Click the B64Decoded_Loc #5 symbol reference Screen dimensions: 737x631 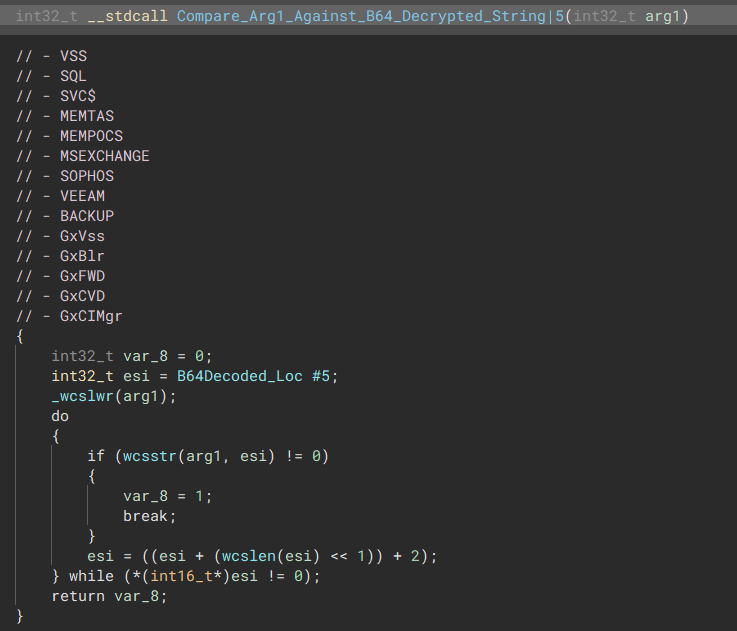click(x=258, y=376)
